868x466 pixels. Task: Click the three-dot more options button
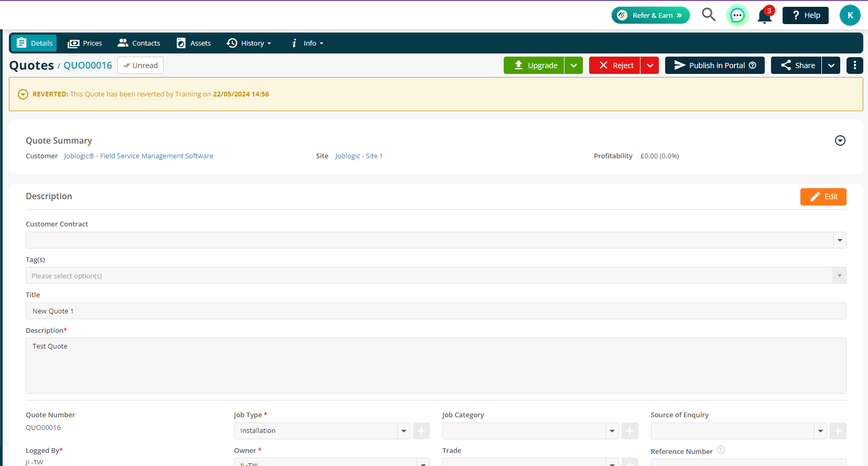pyautogui.click(x=854, y=65)
